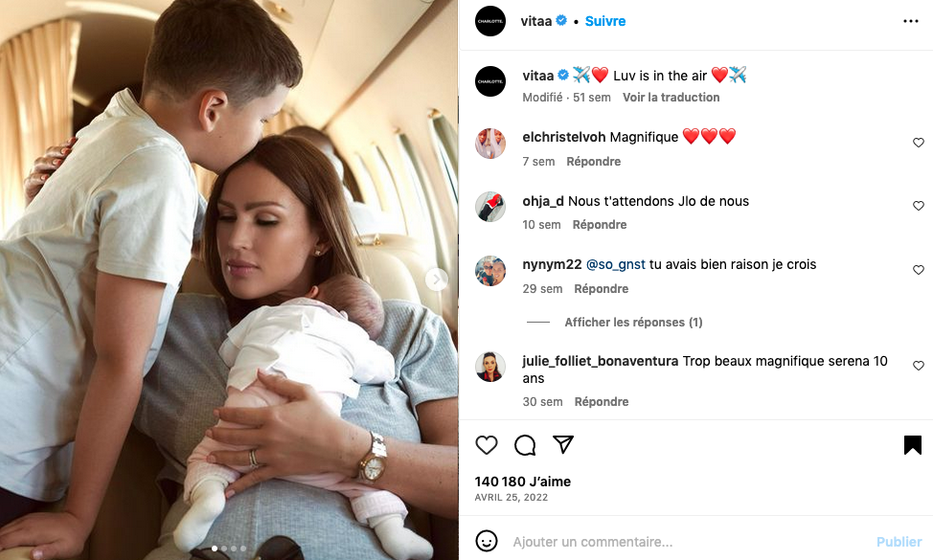This screenshot has height=560, width=933.
Task: Reply to elchristelvoh via Répondre
Action: [x=593, y=162]
